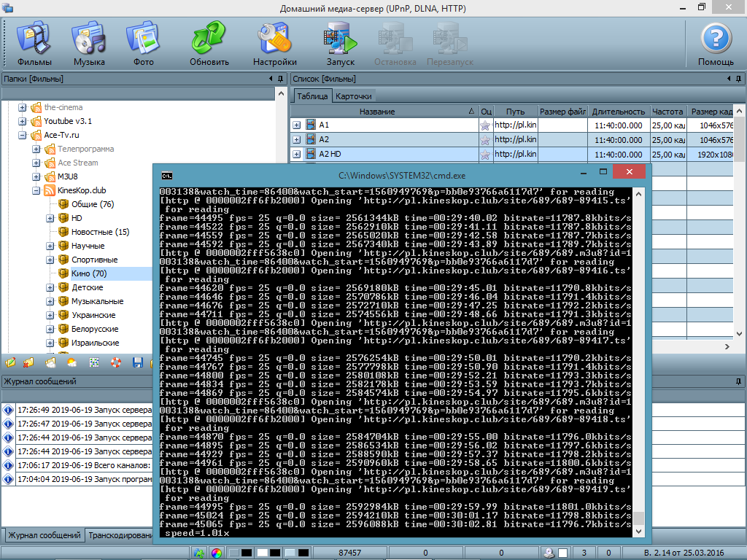The width and height of the screenshot is (747, 560).
Task: Open the Музыка section in the toolbar
Action: click(x=89, y=44)
